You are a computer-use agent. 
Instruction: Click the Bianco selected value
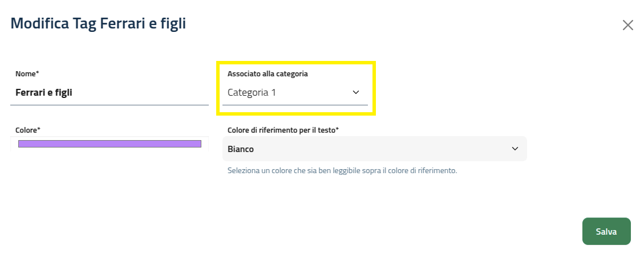coord(241,149)
